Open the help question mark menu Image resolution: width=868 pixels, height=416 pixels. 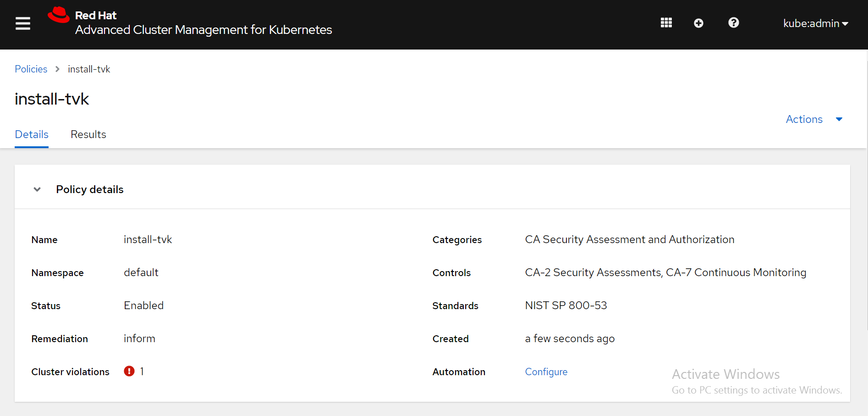click(733, 23)
